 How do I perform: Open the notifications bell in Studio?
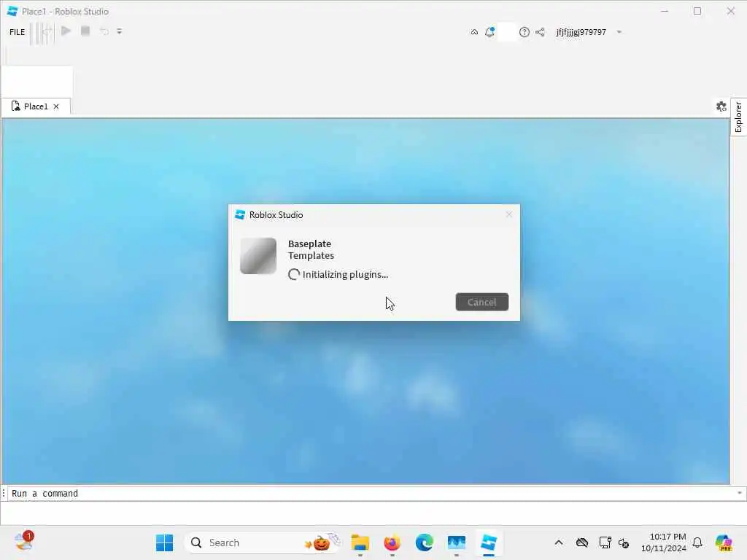pos(489,32)
